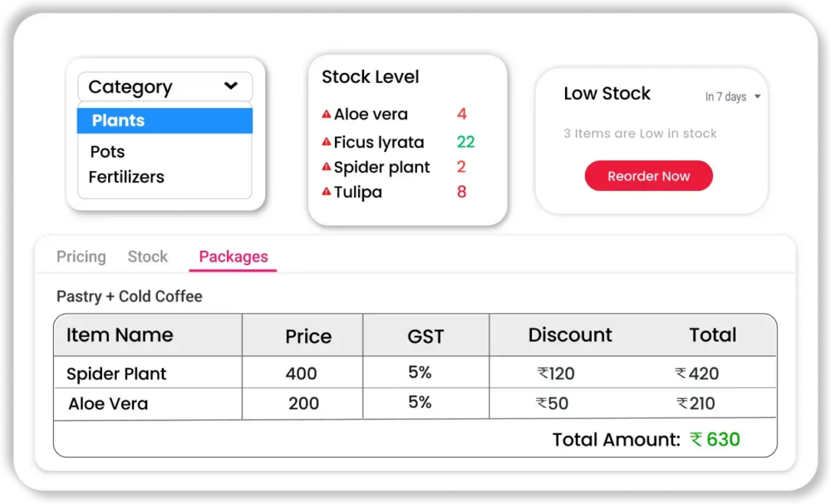Click the Category dropdown chevron arrow
This screenshot has width=831, height=504.
(232, 86)
